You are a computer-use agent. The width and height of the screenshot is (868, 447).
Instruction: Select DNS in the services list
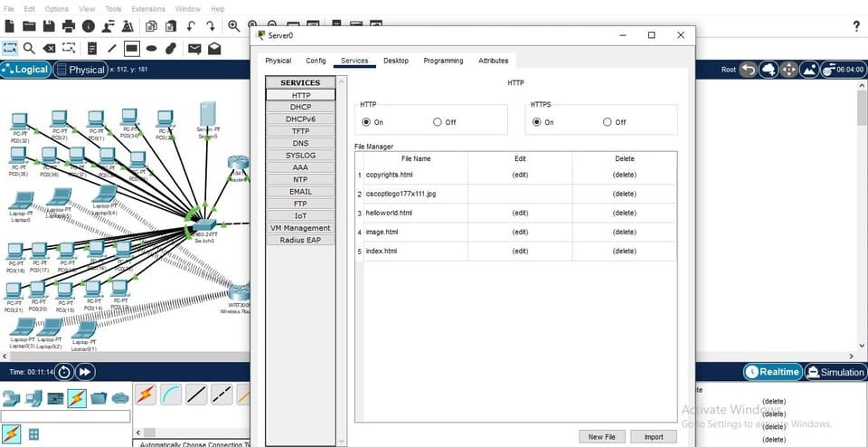tap(300, 143)
